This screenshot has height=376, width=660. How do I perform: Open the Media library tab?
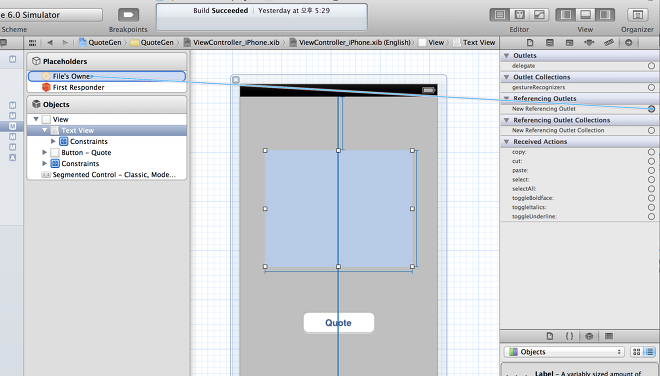(x=609, y=336)
